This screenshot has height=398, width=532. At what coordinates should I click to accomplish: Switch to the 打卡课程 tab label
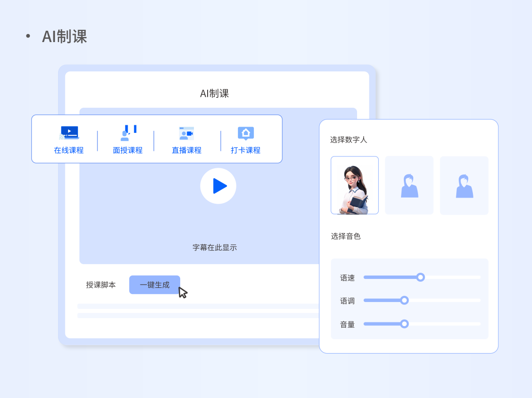pyautogui.click(x=245, y=150)
